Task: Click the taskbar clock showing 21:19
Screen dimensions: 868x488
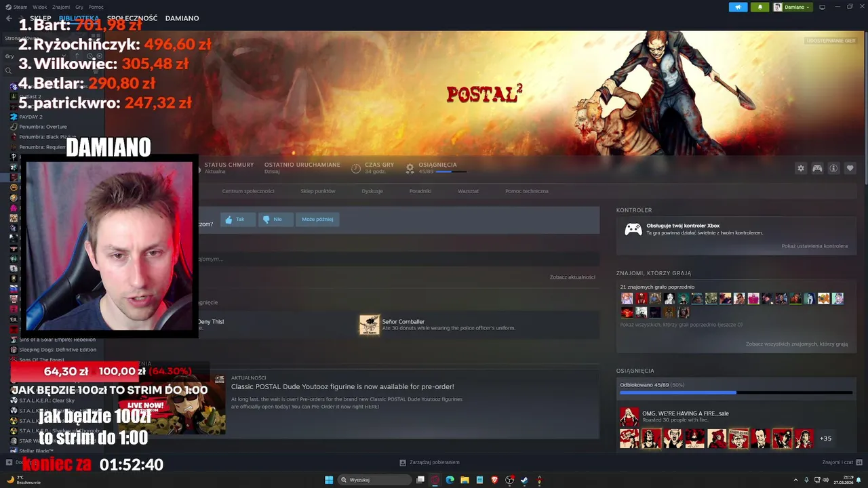Action: 844,480
